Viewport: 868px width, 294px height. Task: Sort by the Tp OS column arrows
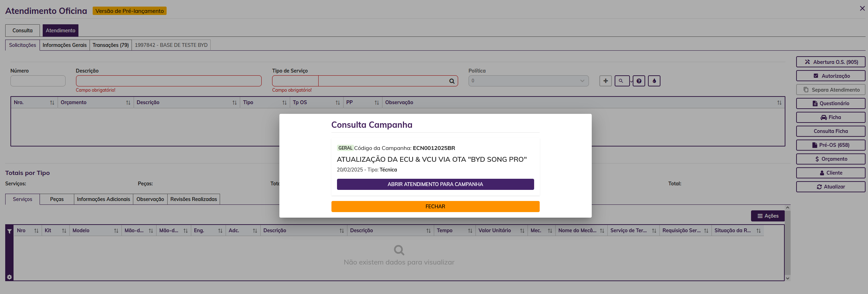[338, 103]
